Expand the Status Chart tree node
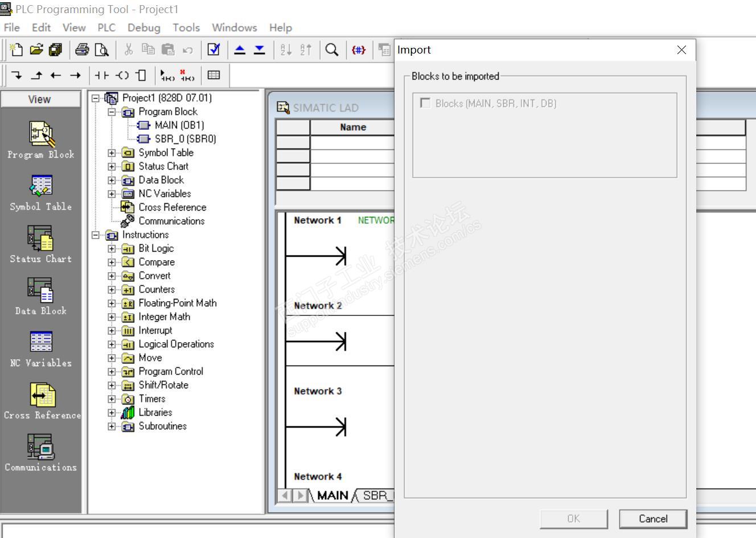 pos(112,166)
